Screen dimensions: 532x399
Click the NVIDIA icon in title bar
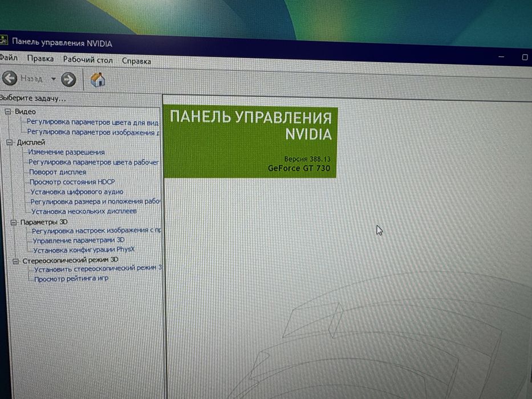coord(3,40)
